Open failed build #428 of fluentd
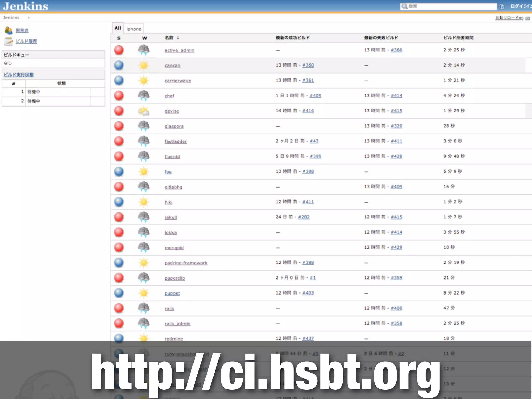The image size is (532, 399). pos(396,156)
